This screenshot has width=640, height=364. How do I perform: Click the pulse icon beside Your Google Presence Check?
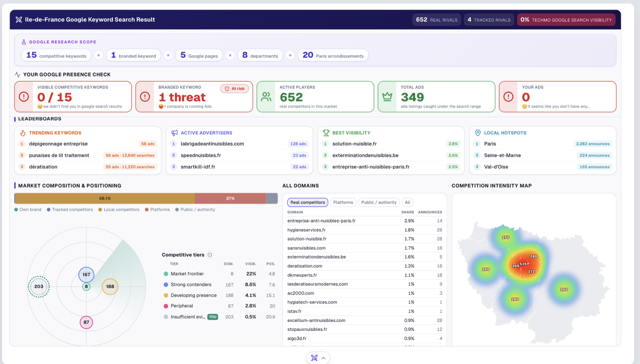click(x=18, y=74)
